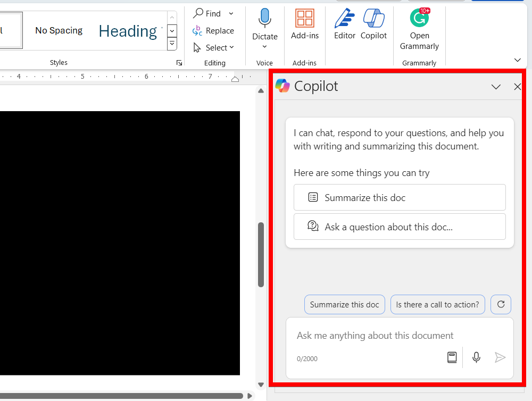Move down one row in Styles gallery
The width and height of the screenshot is (532, 401).
172,31
